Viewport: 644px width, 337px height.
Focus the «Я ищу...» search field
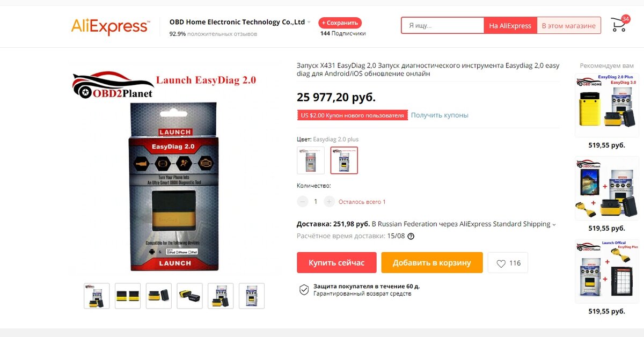pos(443,26)
